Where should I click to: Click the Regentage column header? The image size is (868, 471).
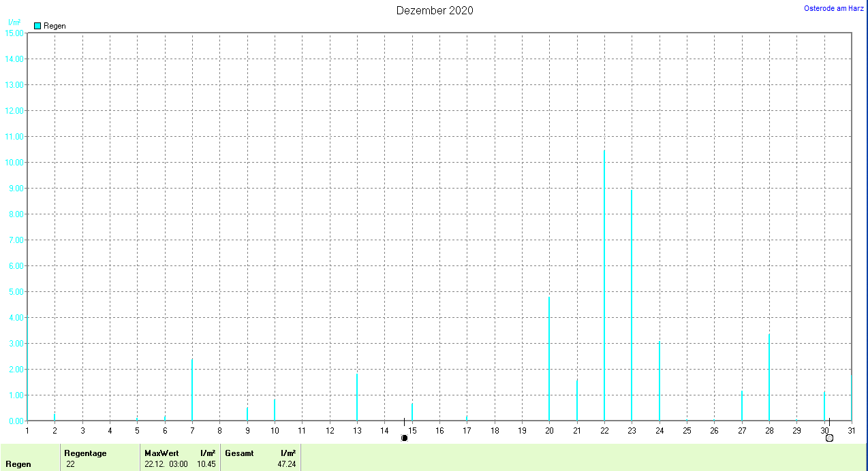pos(85,453)
